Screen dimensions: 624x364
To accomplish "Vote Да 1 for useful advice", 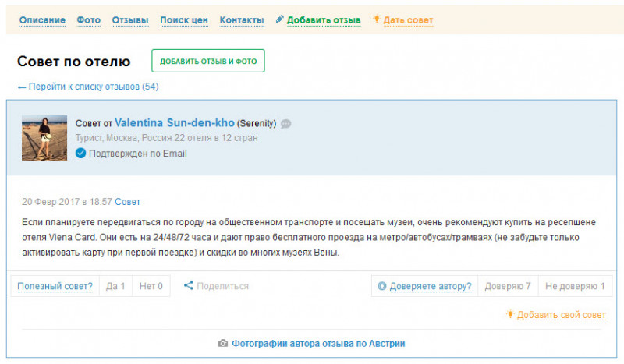I will click(115, 286).
